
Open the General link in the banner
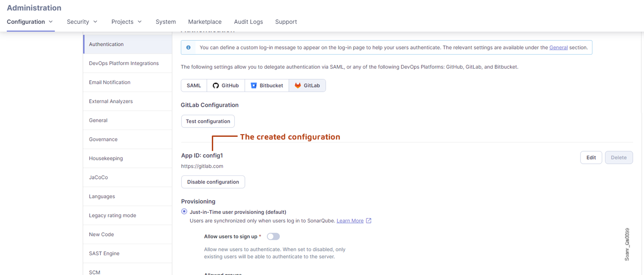pos(558,47)
